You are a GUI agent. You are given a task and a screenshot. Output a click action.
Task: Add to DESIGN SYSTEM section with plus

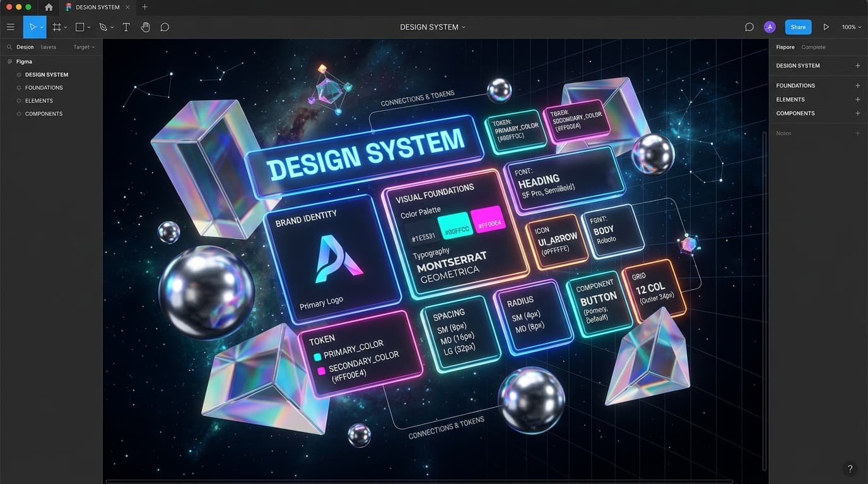(857, 66)
